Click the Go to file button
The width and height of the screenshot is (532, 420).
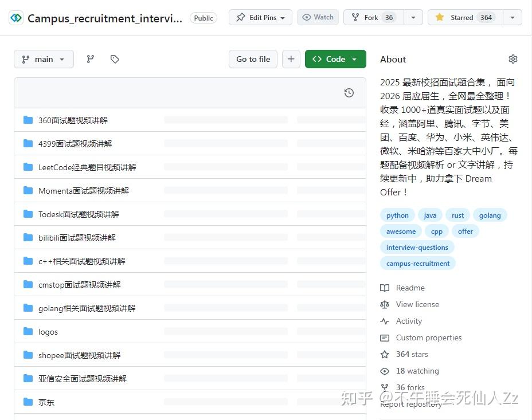click(253, 59)
